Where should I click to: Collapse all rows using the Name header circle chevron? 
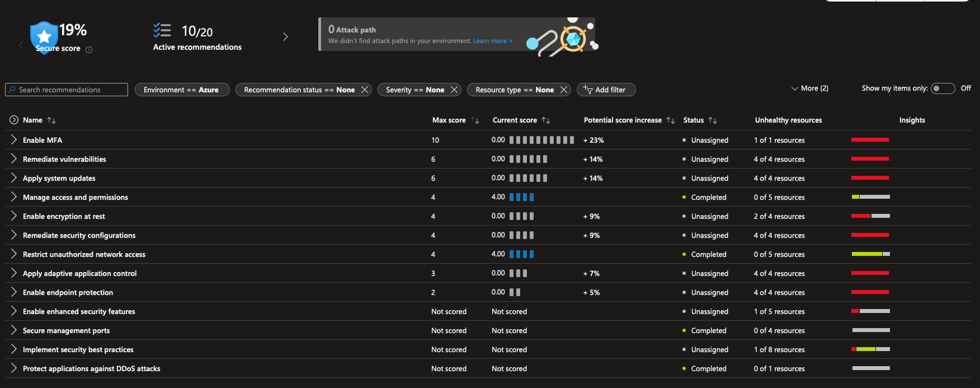coord(14,120)
